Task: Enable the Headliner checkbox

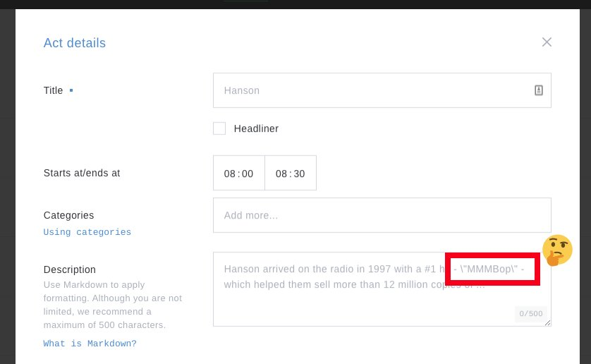Action: pyautogui.click(x=219, y=128)
